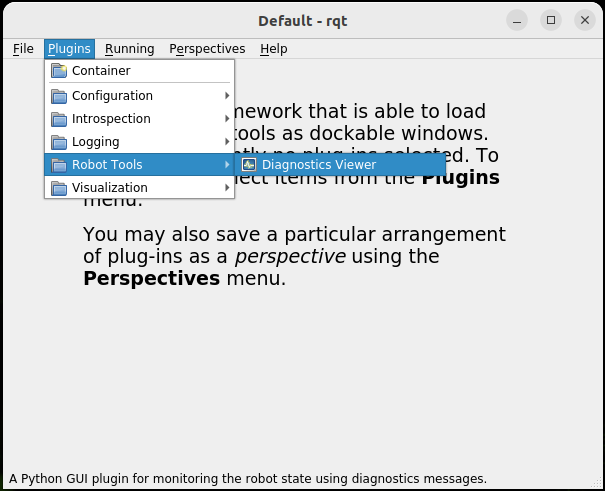Expand the Visualization submenu arrow
Image resolution: width=605 pixels, height=491 pixels.
point(227,188)
